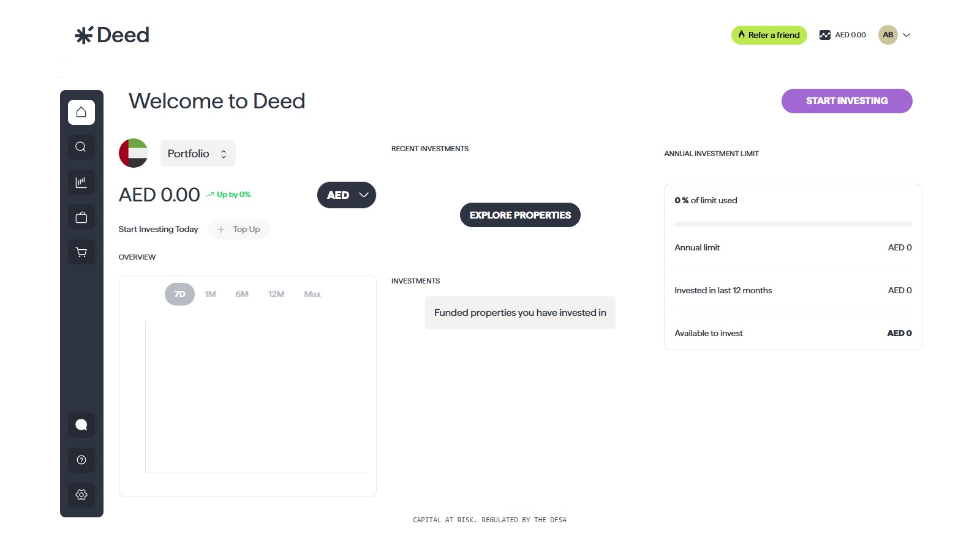Click the Welcome to Deed heading
Screen dimensions: 980x551
coord(217,101)
